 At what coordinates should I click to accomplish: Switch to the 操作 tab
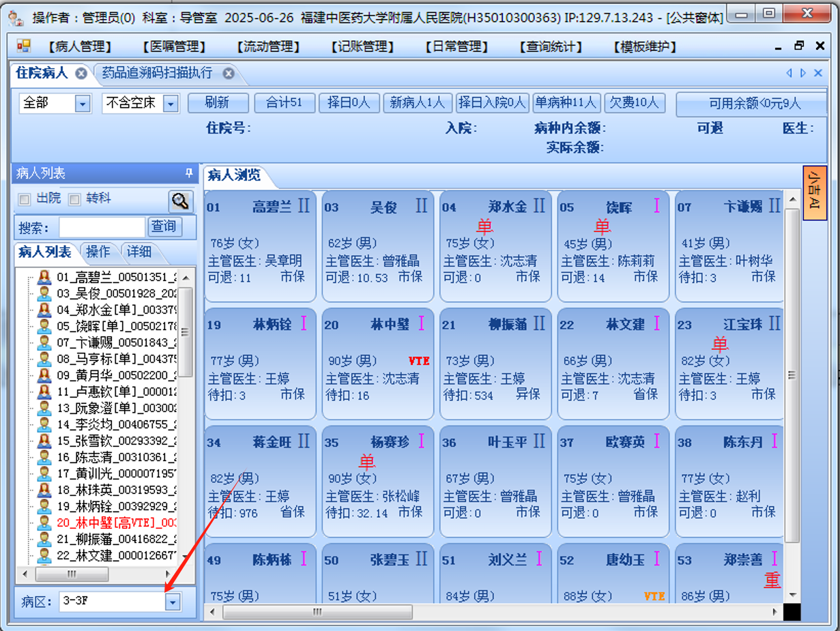point(98,252)
